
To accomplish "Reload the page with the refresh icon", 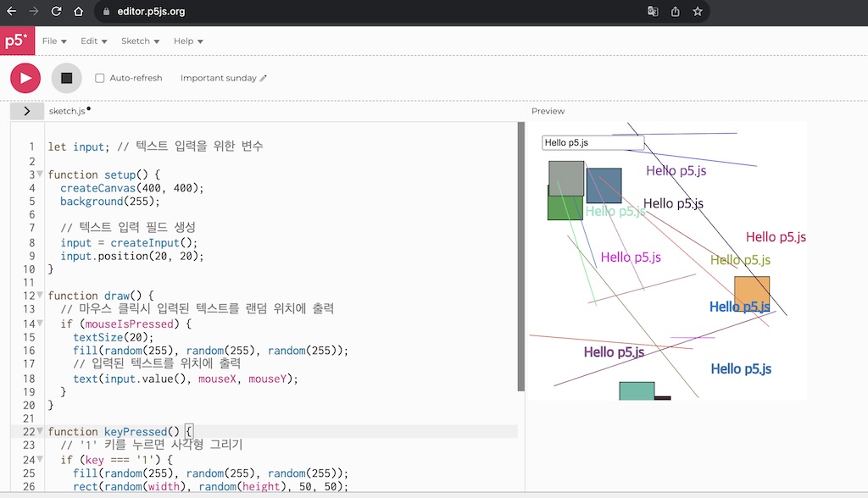I will point(56,11).
